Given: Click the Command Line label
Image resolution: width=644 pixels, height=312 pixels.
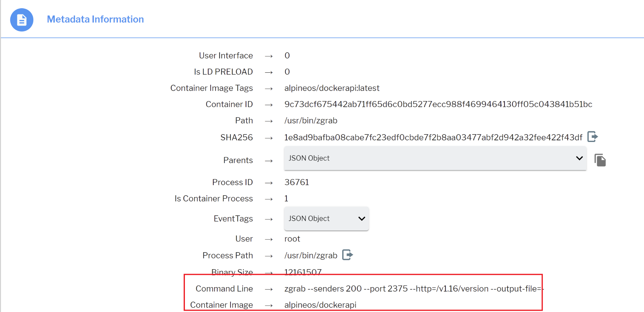Looking at the screenshot, I should pos(224,289).
